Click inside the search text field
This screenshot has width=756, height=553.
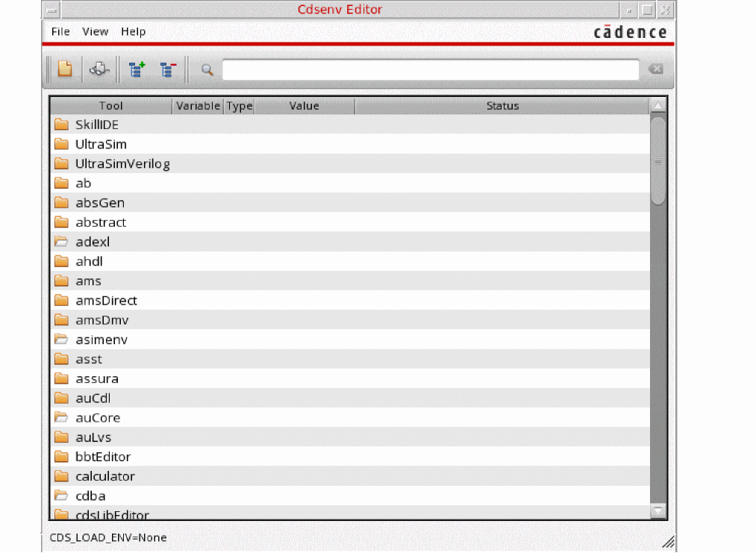coord(431,70)
